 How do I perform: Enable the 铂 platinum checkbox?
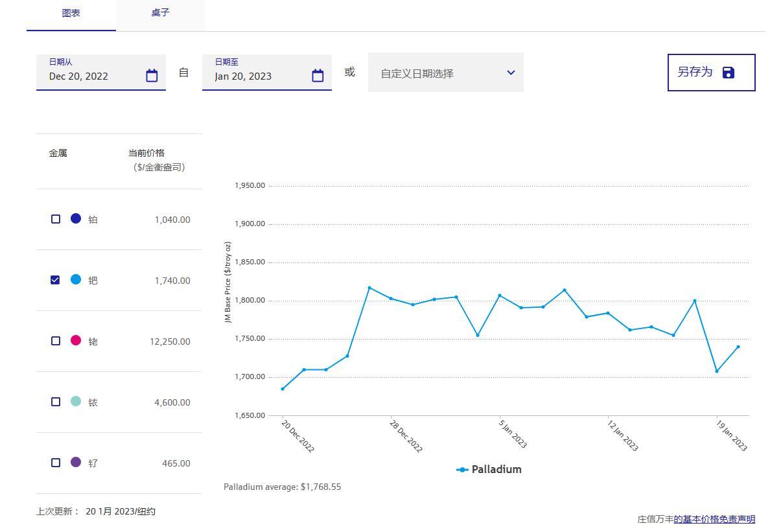point(56,219)
